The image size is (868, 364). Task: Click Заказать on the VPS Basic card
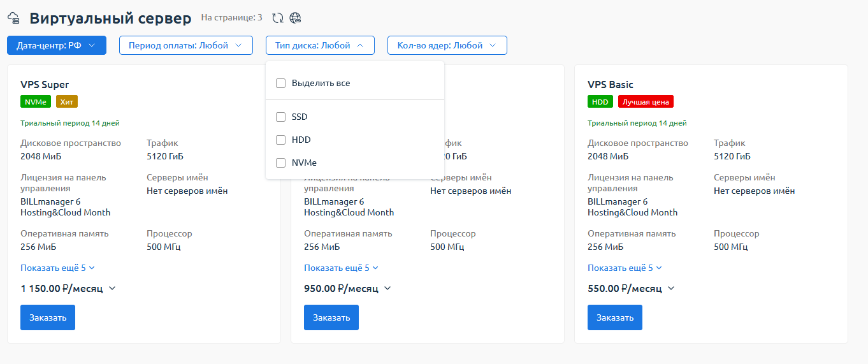coord(615,317)
